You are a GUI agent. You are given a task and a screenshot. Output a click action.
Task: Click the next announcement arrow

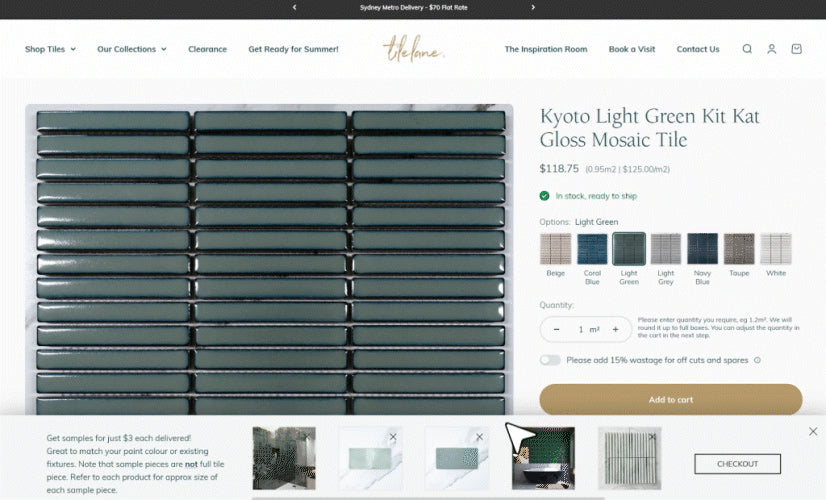click(x=533, y=7)
